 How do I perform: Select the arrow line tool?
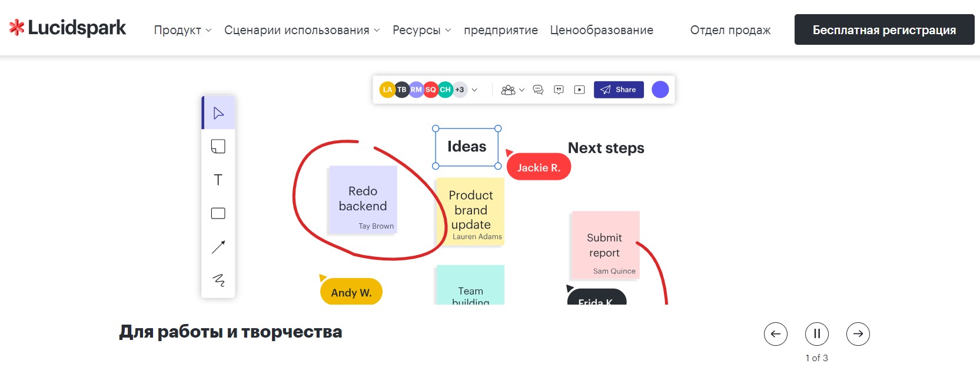[x=218, y=247]
